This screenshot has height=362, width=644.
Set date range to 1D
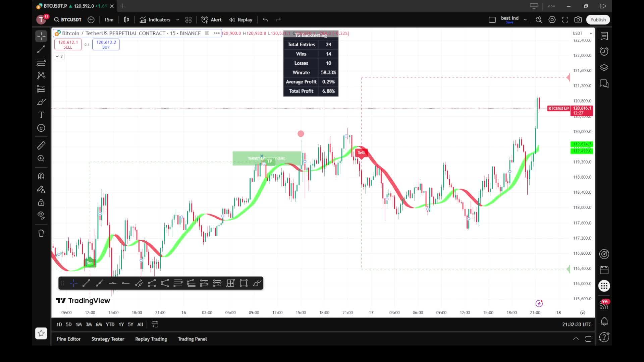(x=59, y=324)
